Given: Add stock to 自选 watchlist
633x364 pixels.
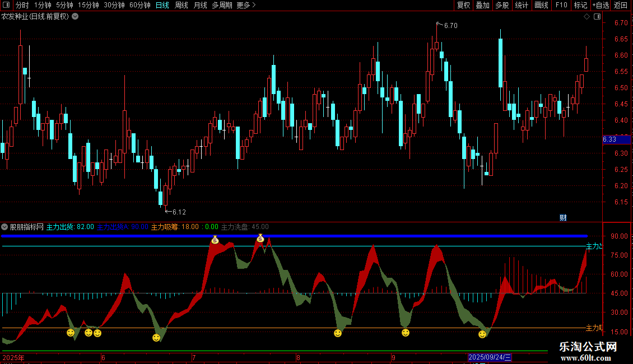Looking at the screenshot, I should (x=601, y=5).
